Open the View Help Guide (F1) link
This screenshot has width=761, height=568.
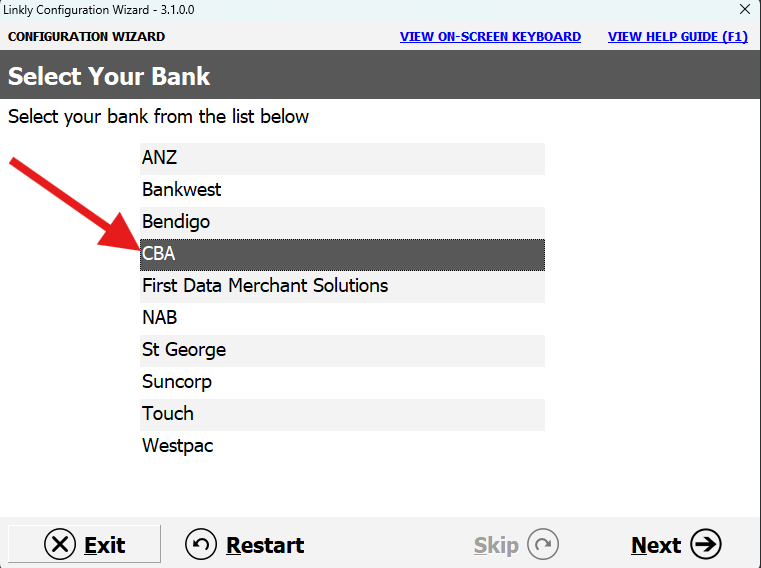point(678,37)
